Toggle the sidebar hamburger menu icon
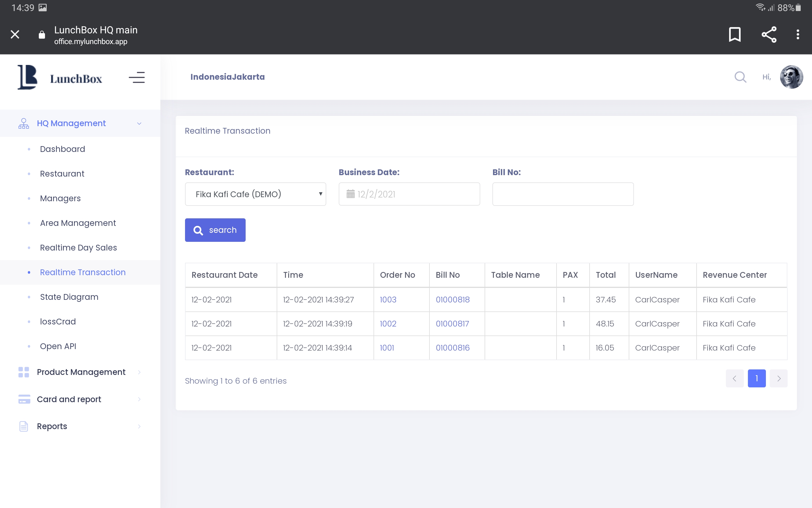812x508 pixels. pyautogui.click(x=137, y=77)
